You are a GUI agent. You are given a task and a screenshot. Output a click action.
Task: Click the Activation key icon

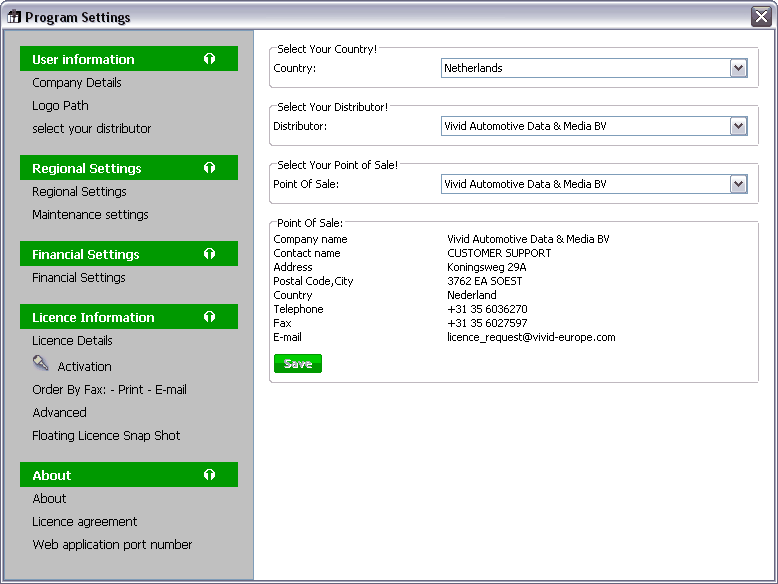click(x=40, y=363)
